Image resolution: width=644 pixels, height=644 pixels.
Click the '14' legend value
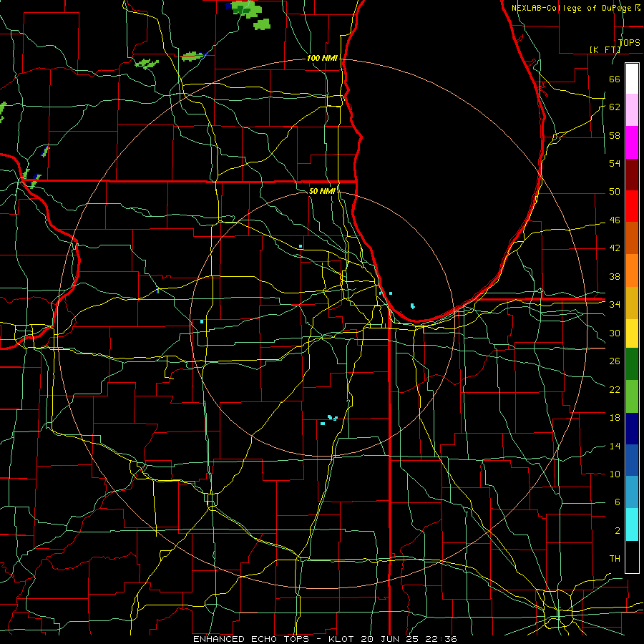coord(615,446)
